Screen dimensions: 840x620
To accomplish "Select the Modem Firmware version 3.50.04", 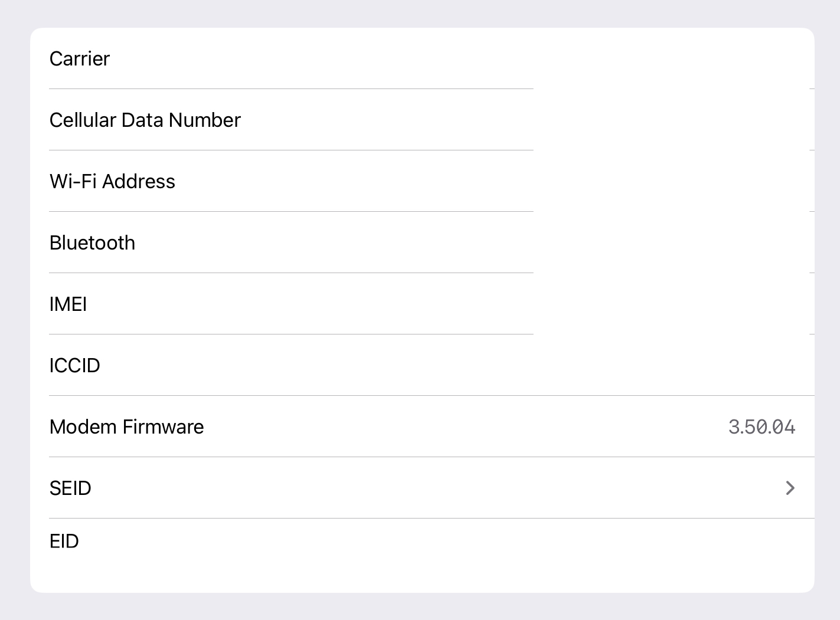I will (x=761, y=427).
